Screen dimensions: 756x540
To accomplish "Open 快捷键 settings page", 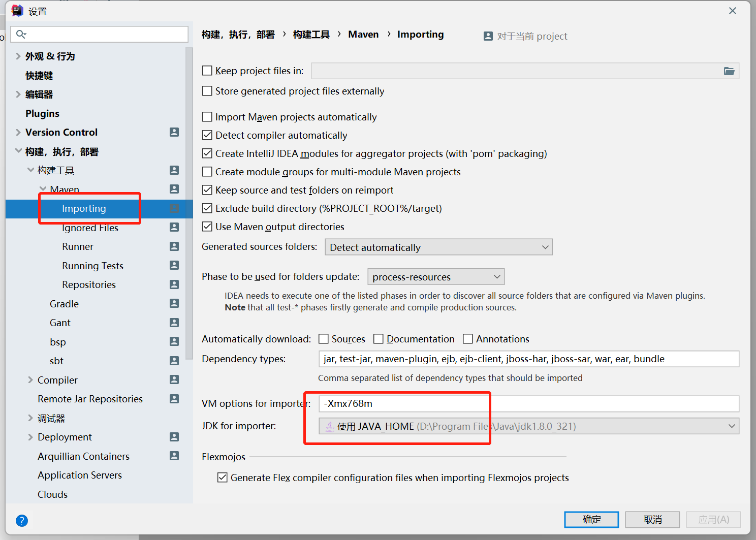I will pyautogui.click(x=39, y=75).
